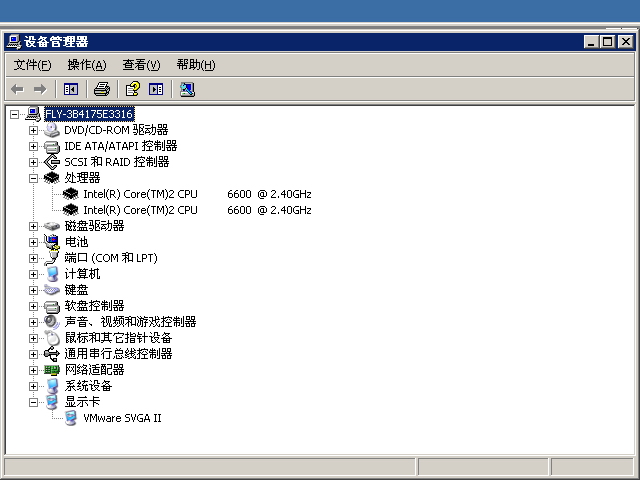Toggle the console tree pane toolbar icon

pyautogui.click(x=71, y=89)
